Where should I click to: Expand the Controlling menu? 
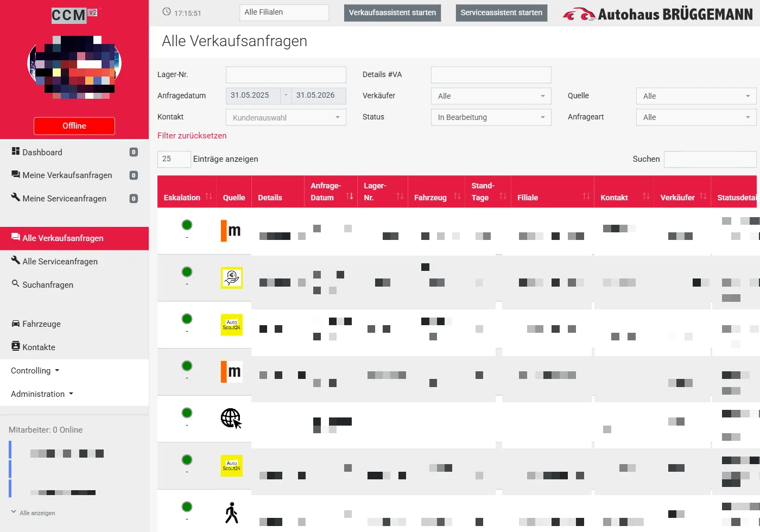35,371
